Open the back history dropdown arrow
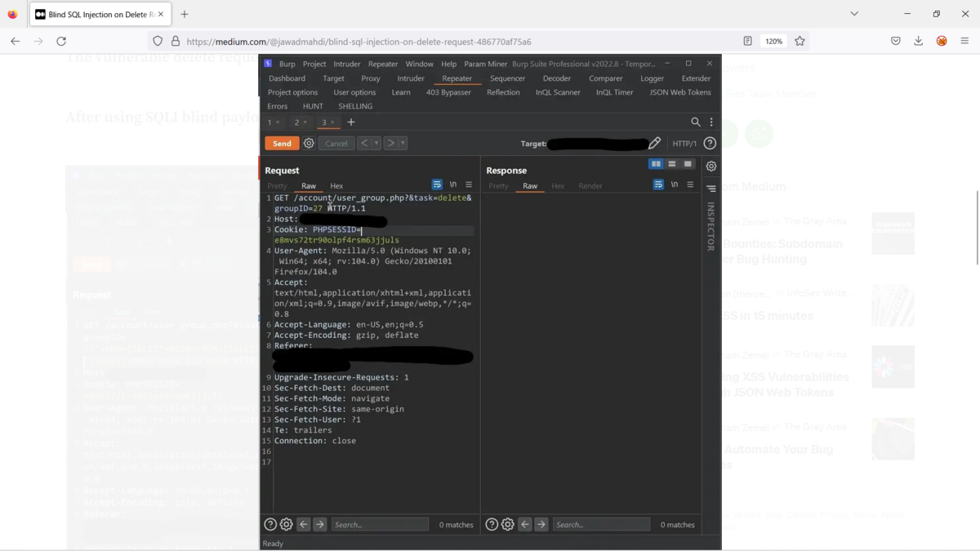The width and height of the screenshot is (980, 551). coord(376,143)
